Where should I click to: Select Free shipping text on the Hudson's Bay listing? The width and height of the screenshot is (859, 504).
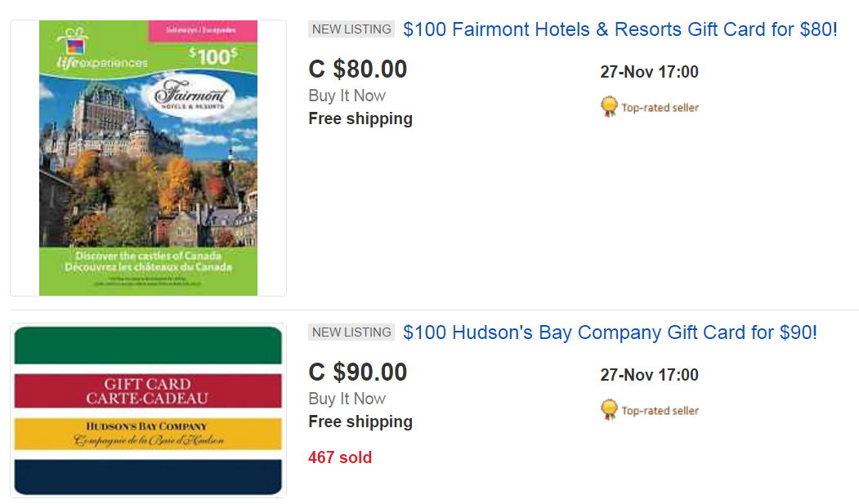[x=360, y=421]
